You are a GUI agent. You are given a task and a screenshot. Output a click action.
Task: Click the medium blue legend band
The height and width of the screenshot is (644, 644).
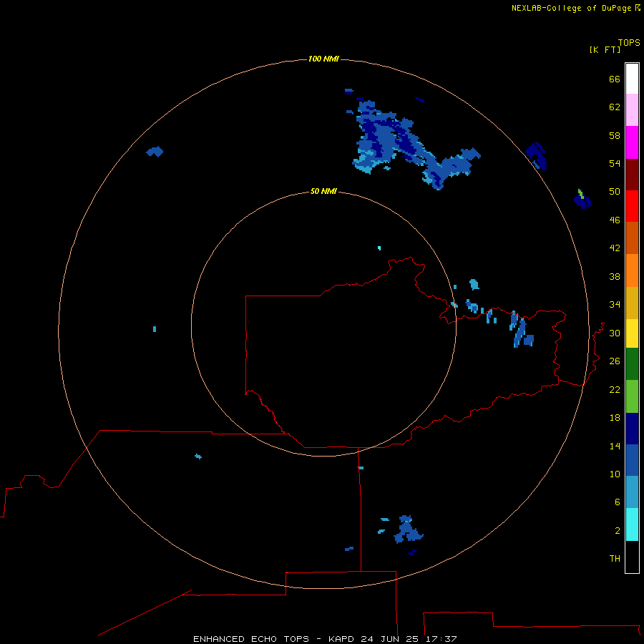tap(632, 460)
